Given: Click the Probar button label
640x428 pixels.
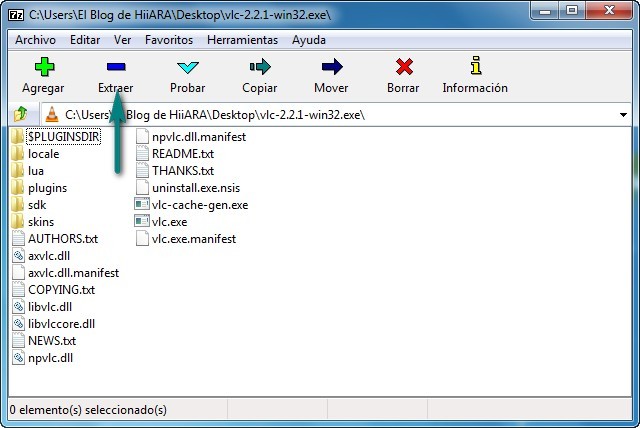Looking at the screenshot, I should [x=188, y=88].
